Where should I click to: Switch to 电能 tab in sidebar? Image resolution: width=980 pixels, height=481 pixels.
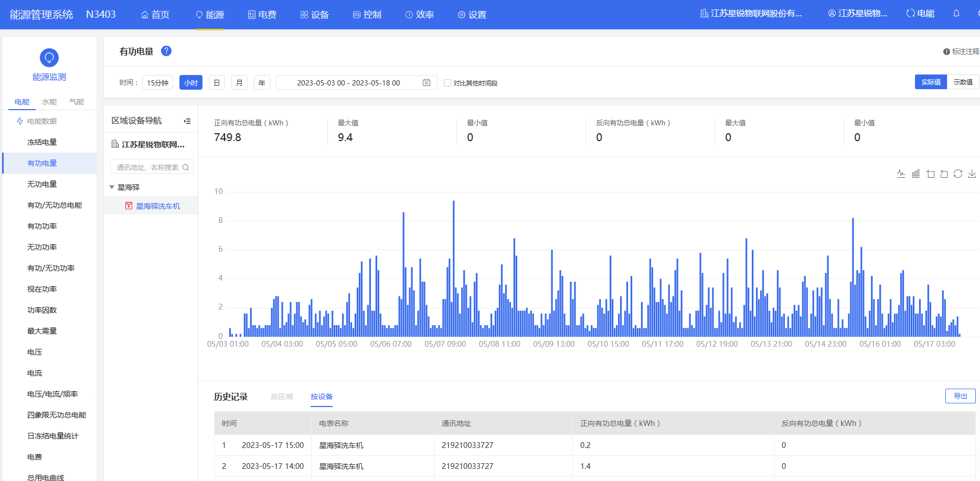22,102
